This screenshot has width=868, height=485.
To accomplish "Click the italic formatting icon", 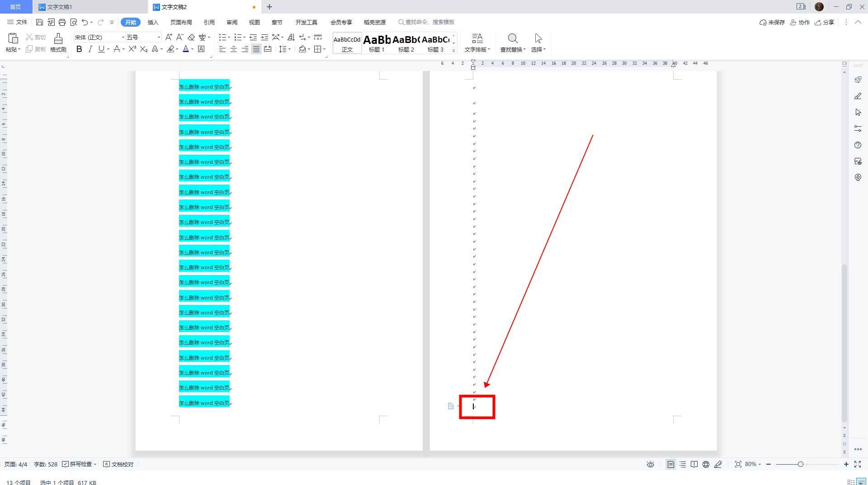I will (x=90, y=49).
